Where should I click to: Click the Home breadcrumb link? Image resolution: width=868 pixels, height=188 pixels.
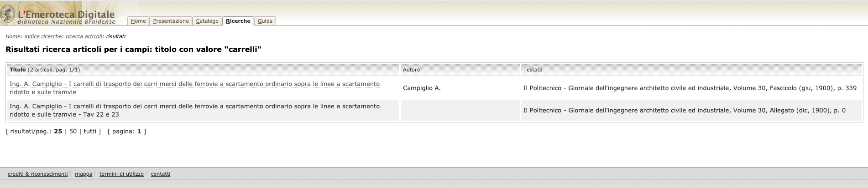tap(13, 36)
